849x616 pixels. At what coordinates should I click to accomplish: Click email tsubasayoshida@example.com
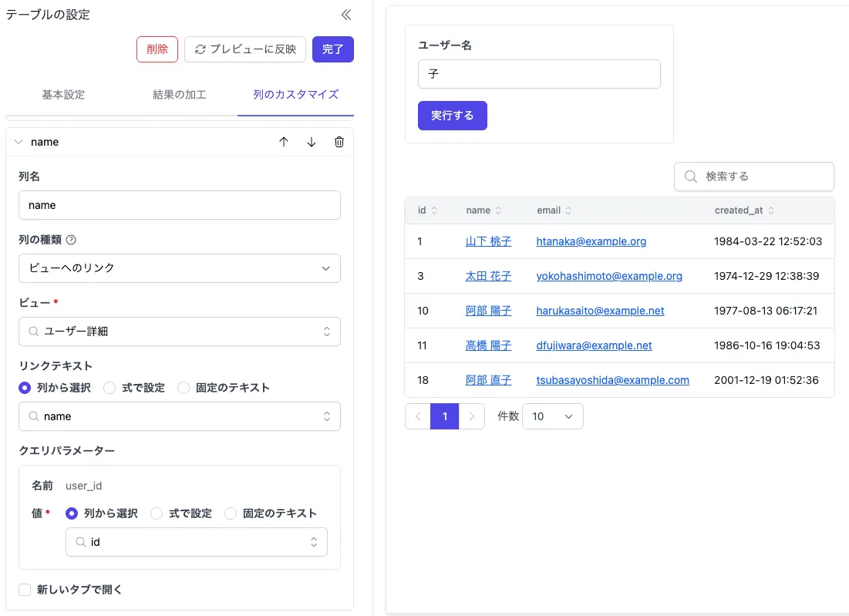click(612, 380)
